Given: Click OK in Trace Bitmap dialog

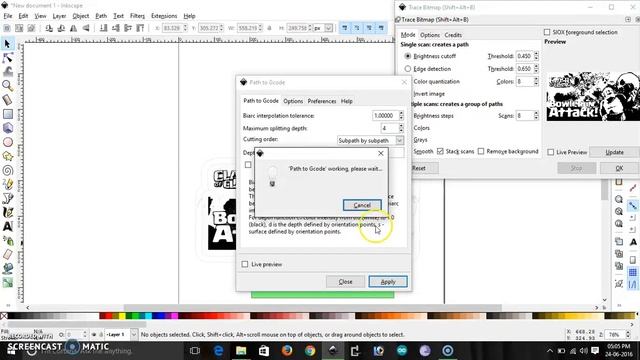Looking at the screenshot, I should click(x=619, y=168).
